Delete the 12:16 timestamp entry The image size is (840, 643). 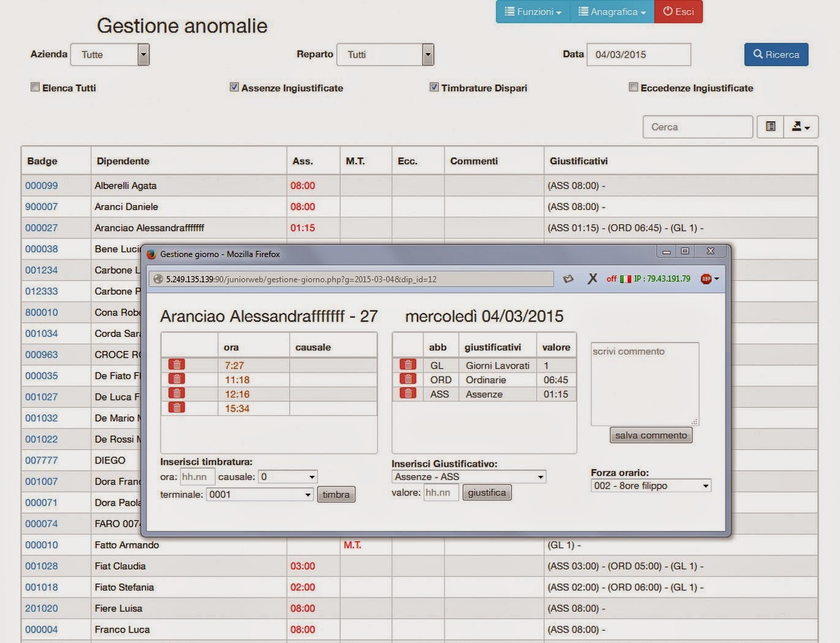[176, 394]
